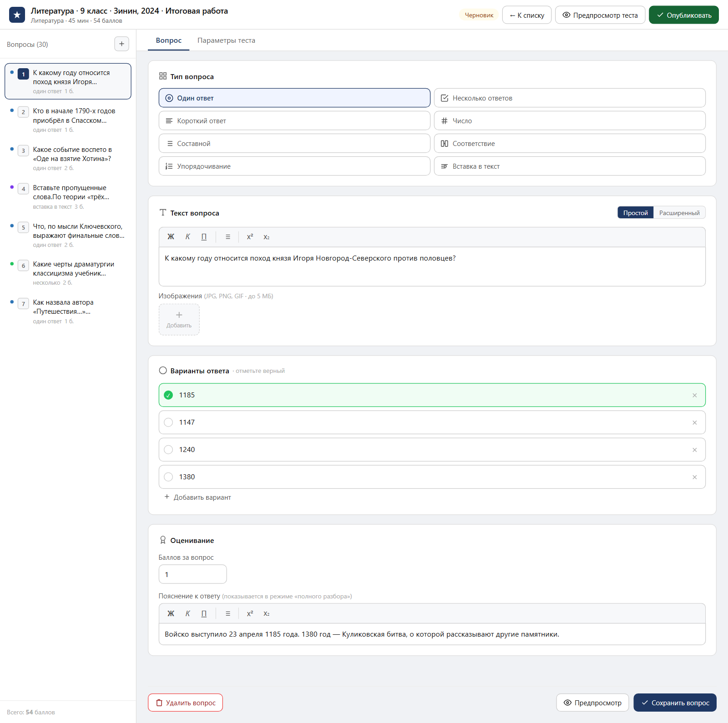The width and height of the screenshot is (728, 723).
Task: Mark 1240 as the correct answer
Action: [x=168, y=450]
